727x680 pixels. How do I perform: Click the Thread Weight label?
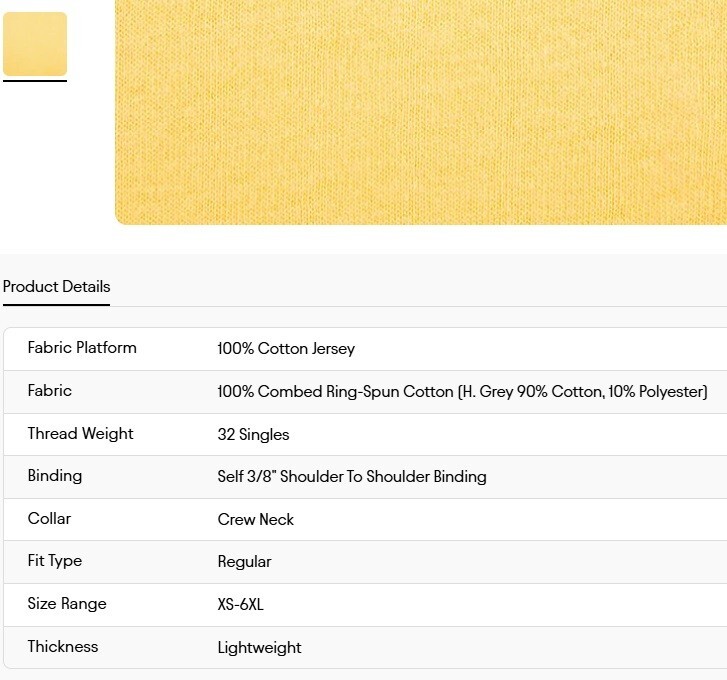click(80, 433)
